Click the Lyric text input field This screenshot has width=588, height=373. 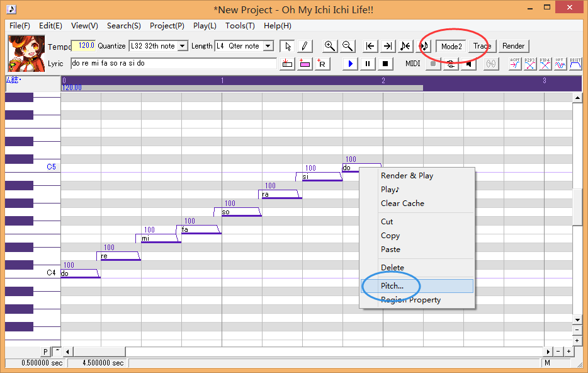click(173, 64)
